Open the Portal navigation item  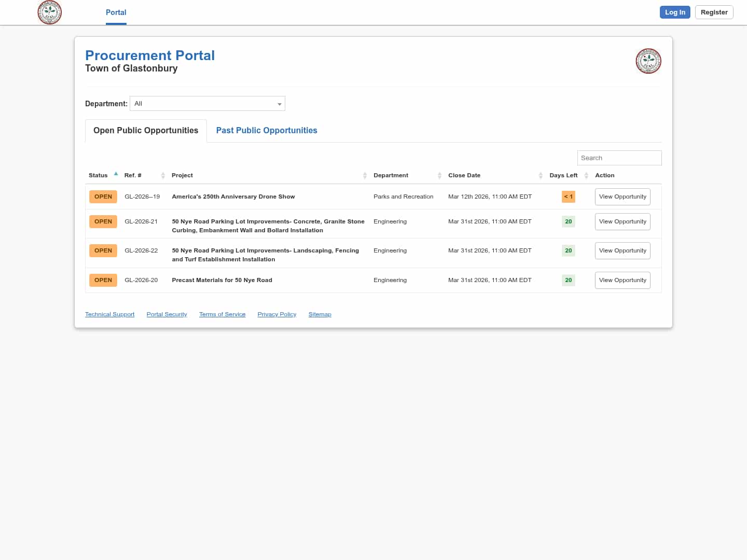click(x=116, y=12)
